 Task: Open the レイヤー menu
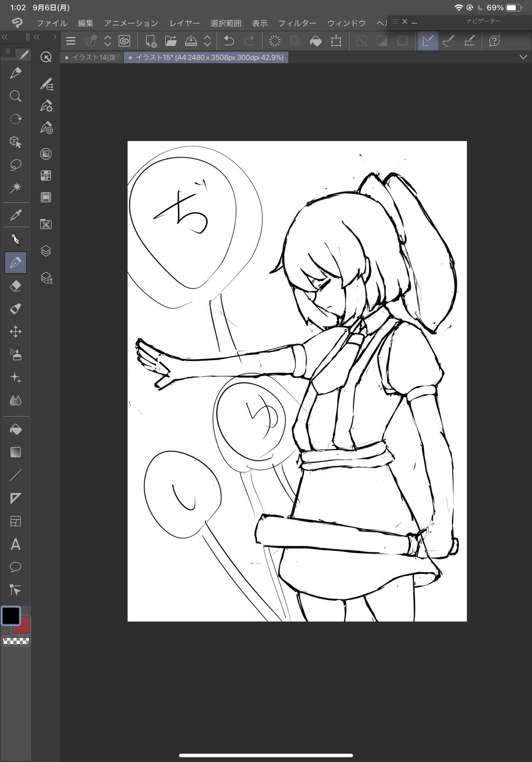coord(185,23)
